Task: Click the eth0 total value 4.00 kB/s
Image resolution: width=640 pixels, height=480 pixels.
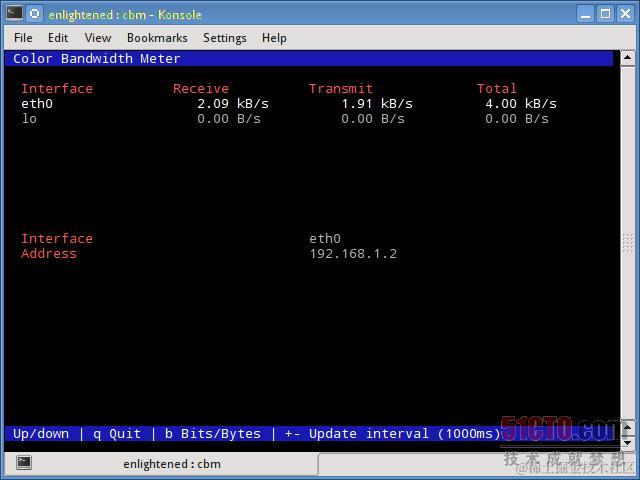Action: coord(521,104)
